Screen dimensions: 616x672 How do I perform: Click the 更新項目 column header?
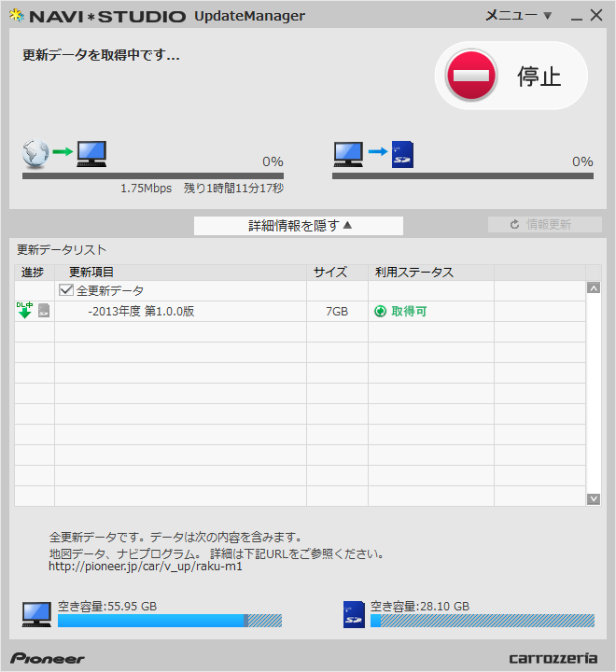180,273
